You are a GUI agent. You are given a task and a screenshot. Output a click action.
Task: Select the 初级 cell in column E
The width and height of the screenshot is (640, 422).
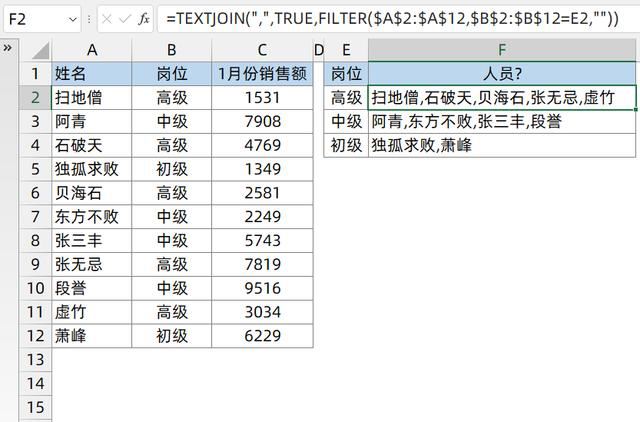coord(346,145)
